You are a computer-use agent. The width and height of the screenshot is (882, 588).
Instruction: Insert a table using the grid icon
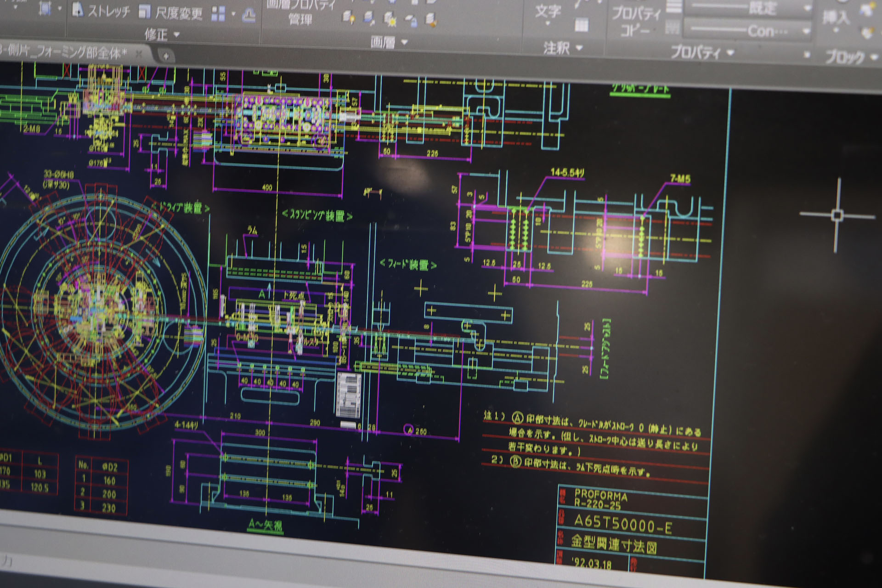pos(581,25)
